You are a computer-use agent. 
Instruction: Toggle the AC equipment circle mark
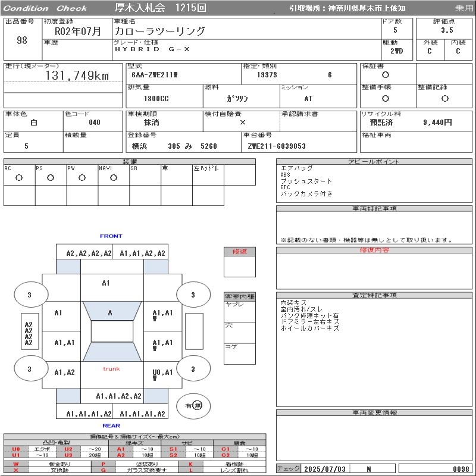coord(19,178)
